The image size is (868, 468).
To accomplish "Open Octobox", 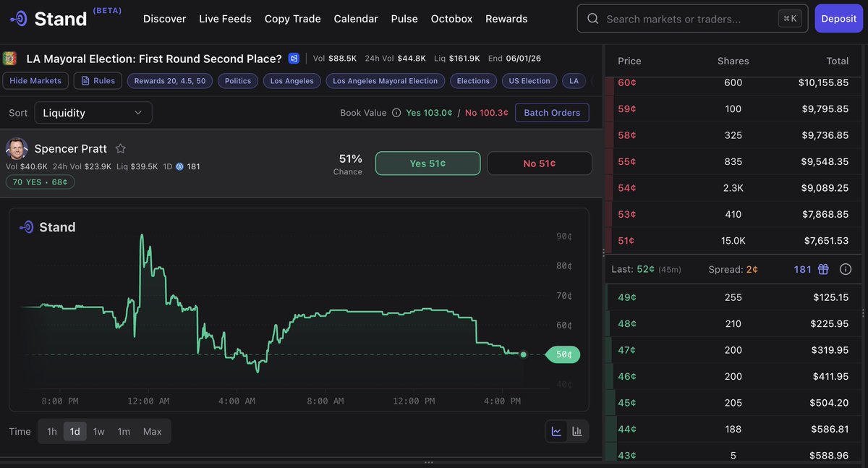I will tap(451, 19).
